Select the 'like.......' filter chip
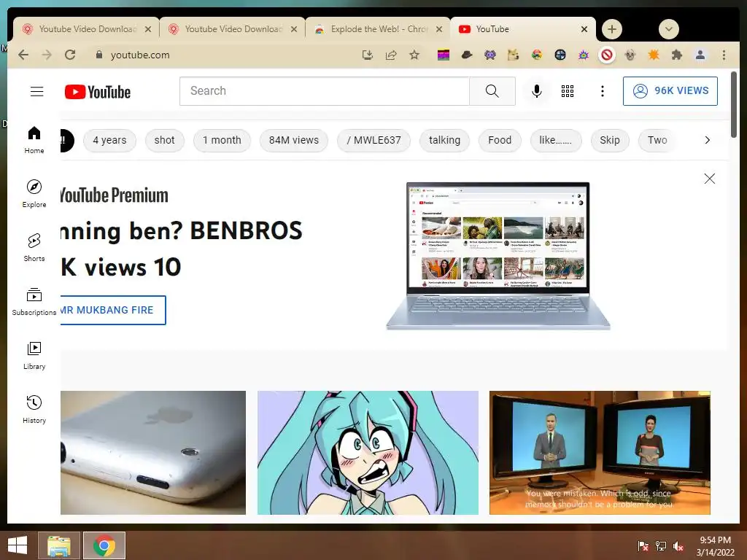Image resolution: width=747 pixels, height=560 pixels. coord(555,140)
